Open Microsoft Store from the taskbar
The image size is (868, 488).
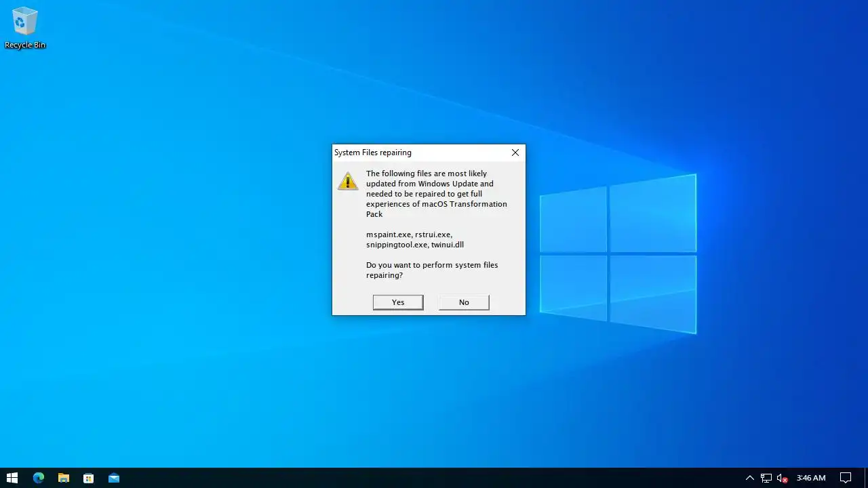[89, 478]
